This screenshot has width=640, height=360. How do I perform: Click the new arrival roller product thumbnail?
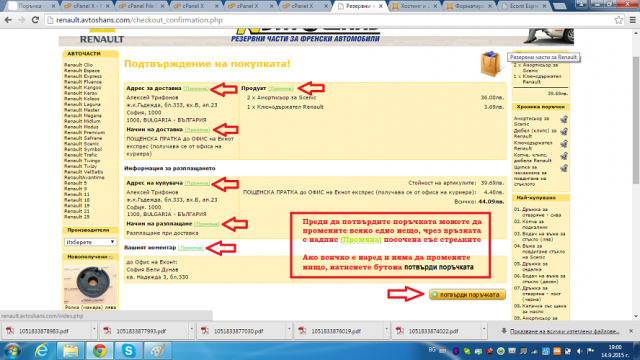[90, 284]
